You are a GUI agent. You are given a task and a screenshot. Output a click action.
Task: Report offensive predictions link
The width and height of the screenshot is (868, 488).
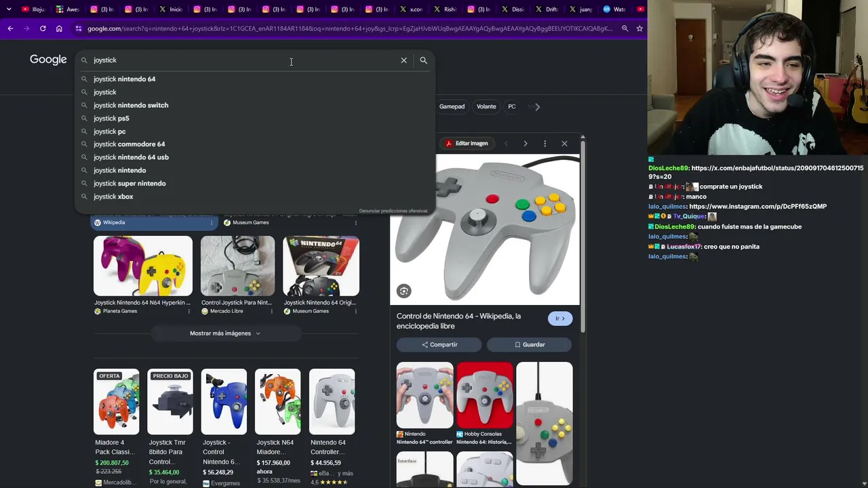tap(393, 211)
